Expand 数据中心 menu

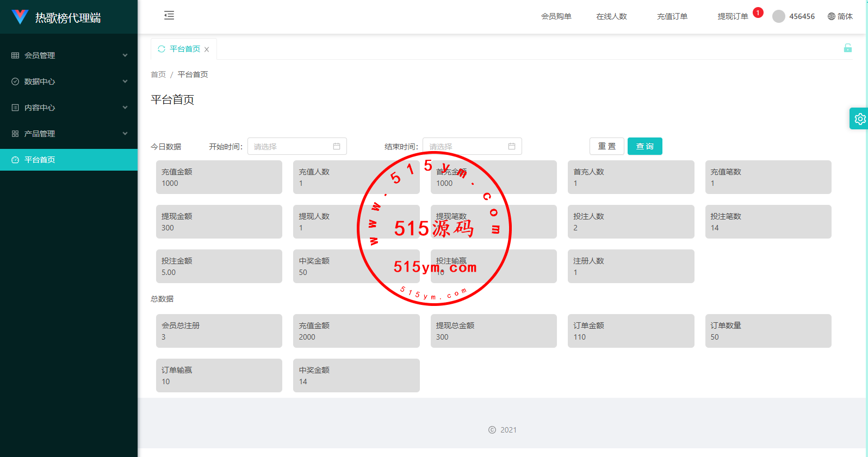[69, 82]
